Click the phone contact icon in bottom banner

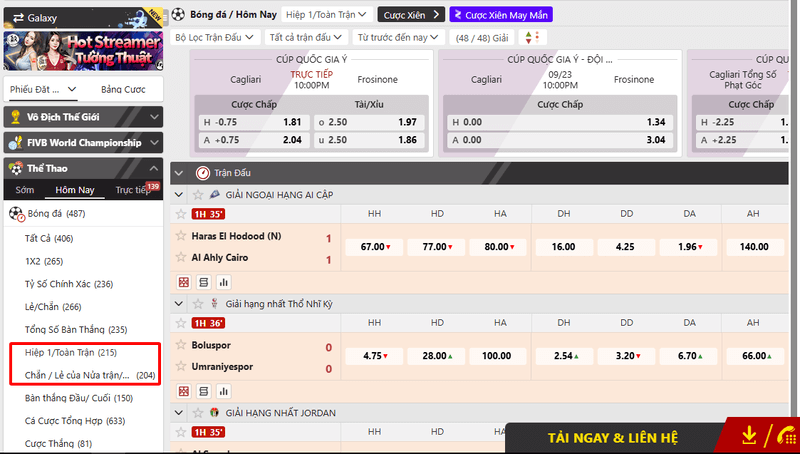coord(783,436)
